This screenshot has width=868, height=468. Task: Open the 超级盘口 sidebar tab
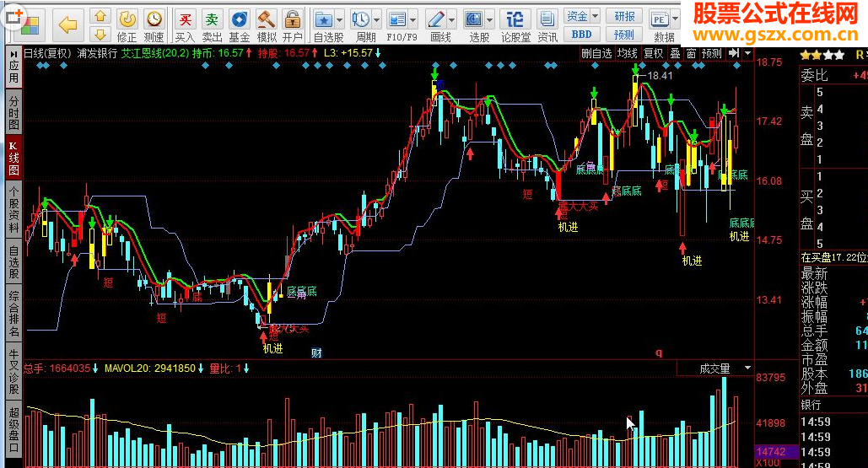tap(13, 430)
